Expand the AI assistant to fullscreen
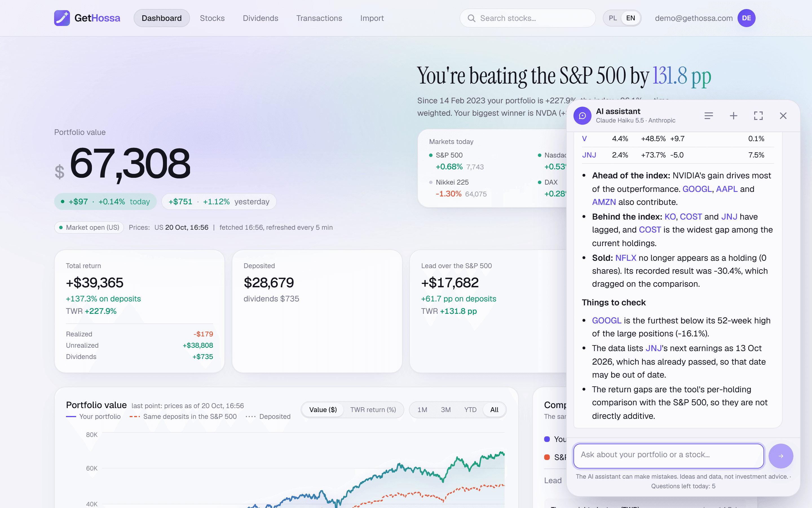The width and height of the screenshot is (812, 508). (x=758, y=116)
